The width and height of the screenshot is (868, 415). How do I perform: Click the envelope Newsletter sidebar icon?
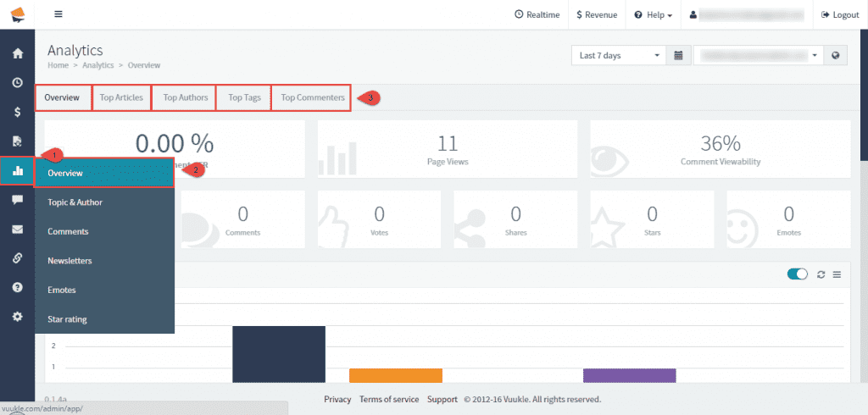[17, 229]
